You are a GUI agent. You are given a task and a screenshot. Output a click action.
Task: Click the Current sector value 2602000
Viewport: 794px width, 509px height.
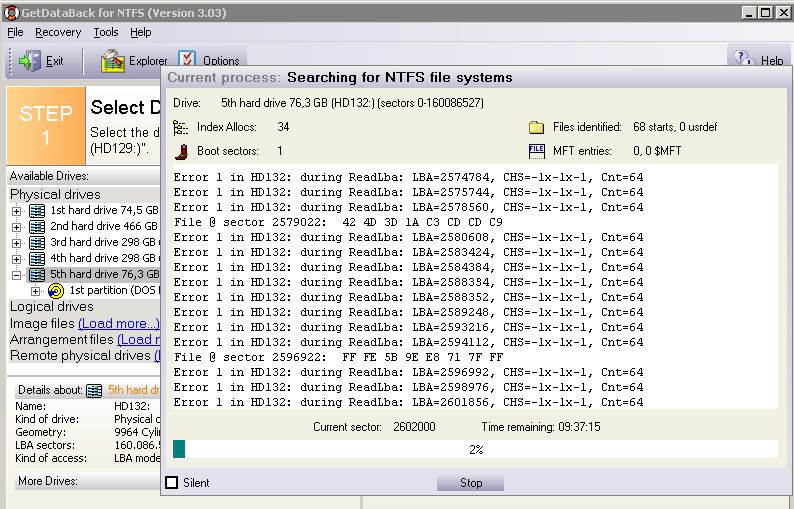(x=414, y=427)
